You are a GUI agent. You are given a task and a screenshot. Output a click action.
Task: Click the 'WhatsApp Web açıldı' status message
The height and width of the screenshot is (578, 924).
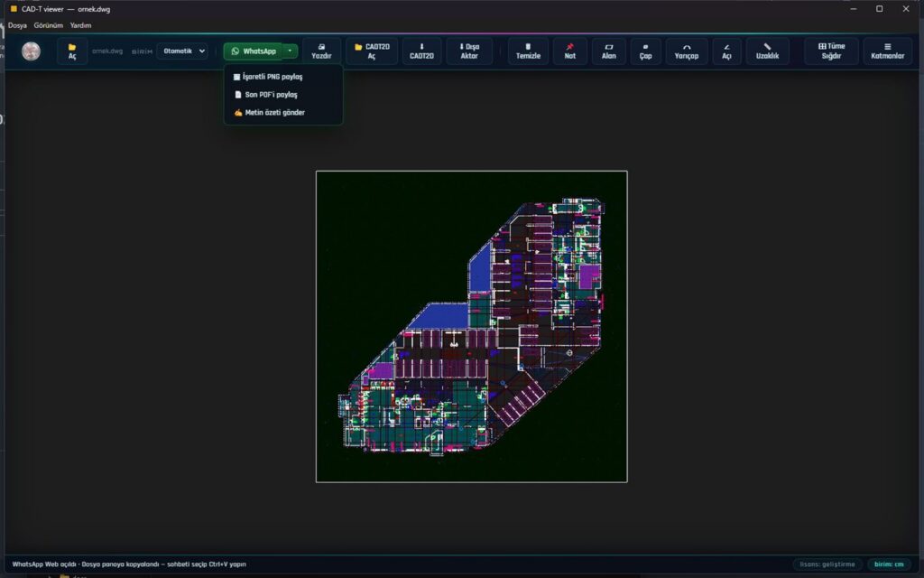129,564
